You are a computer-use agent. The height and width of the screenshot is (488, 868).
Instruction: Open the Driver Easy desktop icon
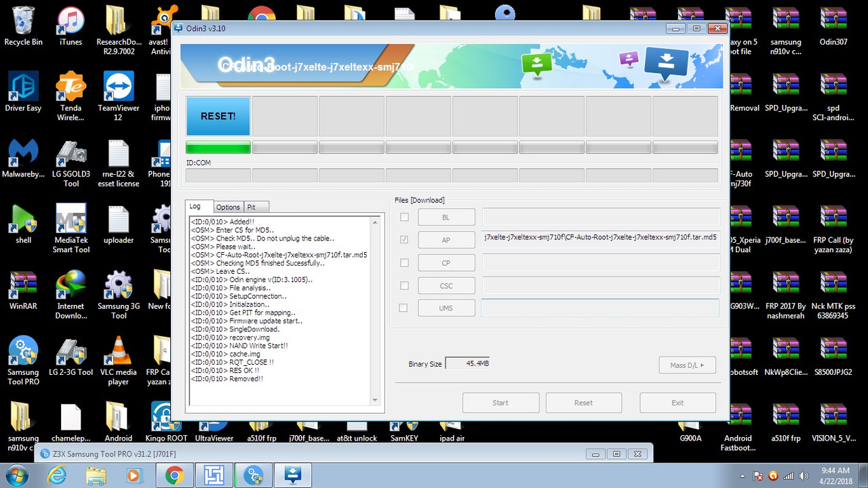pos(23,92)
